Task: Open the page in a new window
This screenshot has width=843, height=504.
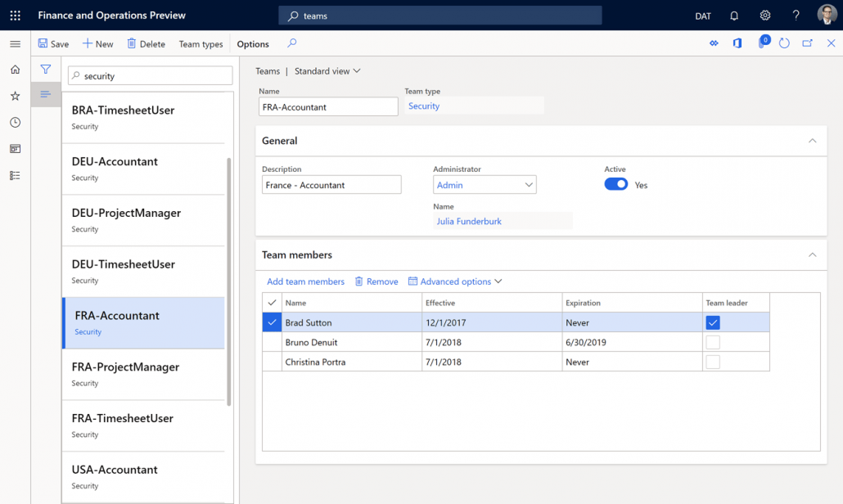Action: (x=807, y=43)
